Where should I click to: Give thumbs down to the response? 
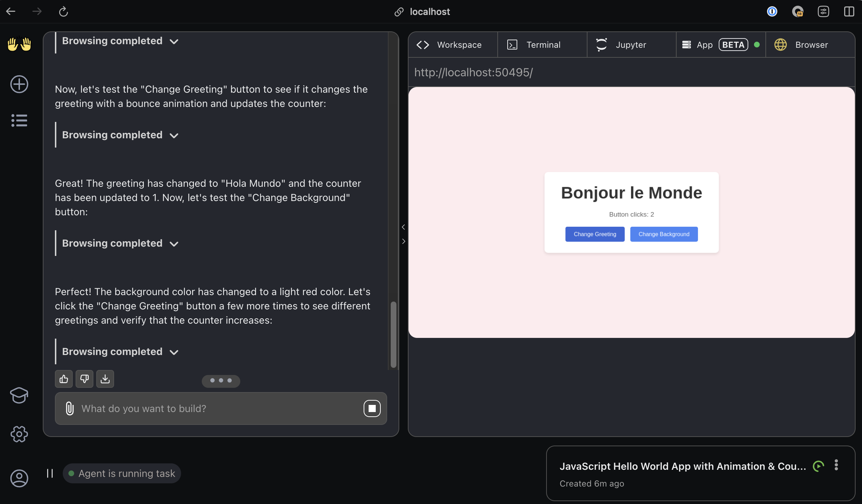pos(84,379)
